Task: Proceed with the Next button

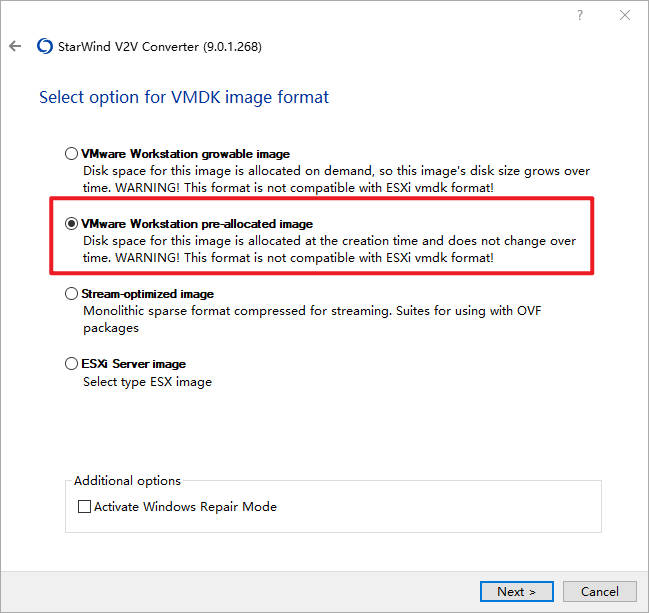Action: point(517,591)
